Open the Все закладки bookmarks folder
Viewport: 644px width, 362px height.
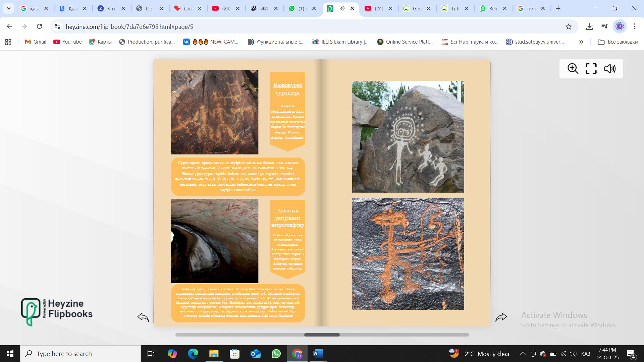coord(618,42)
